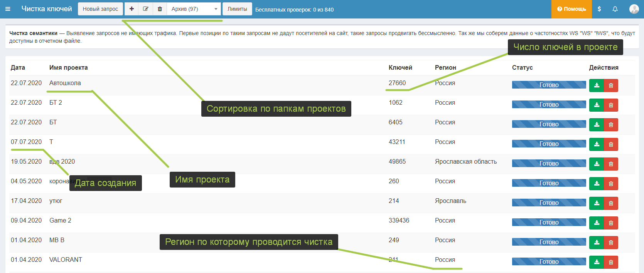Open the hamburger menu icon

[8, 9]
